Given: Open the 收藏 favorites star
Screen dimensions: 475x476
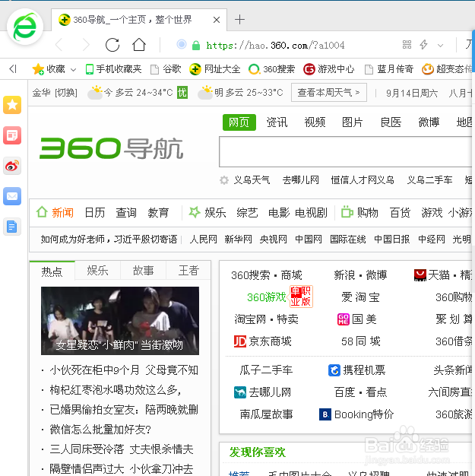Looking at the screenshot, I should coord(49,69).
